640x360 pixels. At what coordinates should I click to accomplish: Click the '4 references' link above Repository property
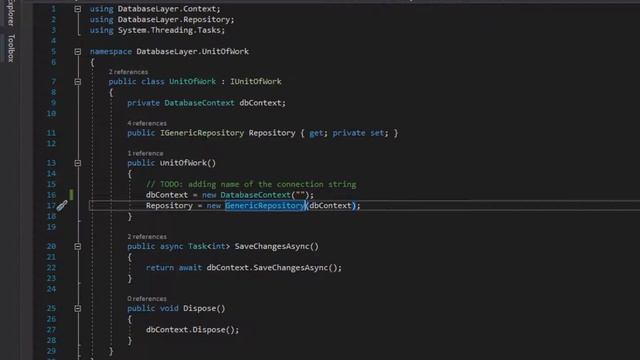click(x=147, y=123)
